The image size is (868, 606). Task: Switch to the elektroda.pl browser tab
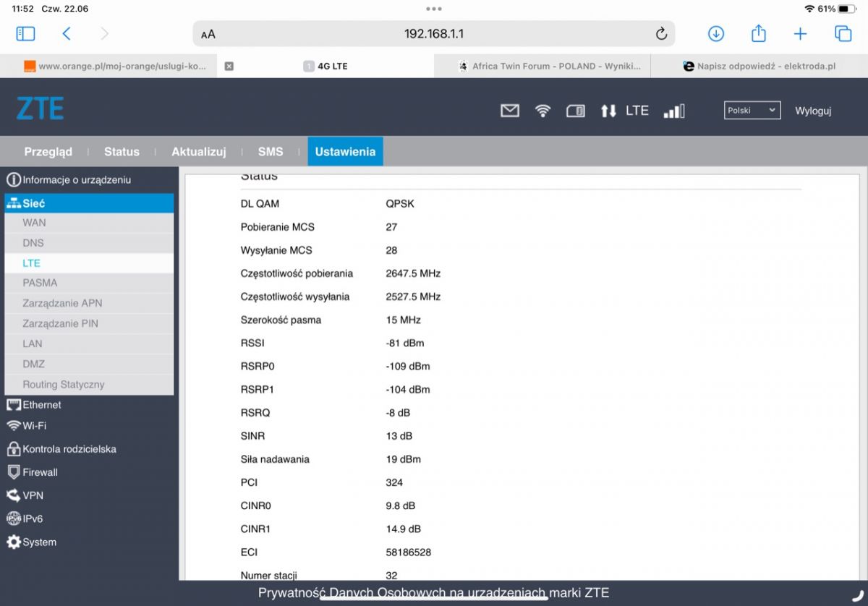[x=759, y=66]
